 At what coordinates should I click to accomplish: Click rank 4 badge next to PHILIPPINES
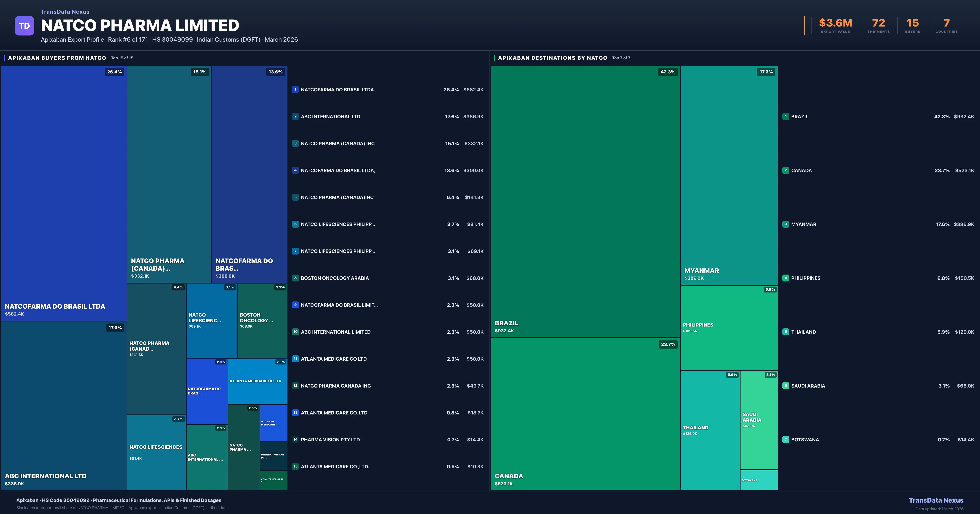(x=786, y=278)
